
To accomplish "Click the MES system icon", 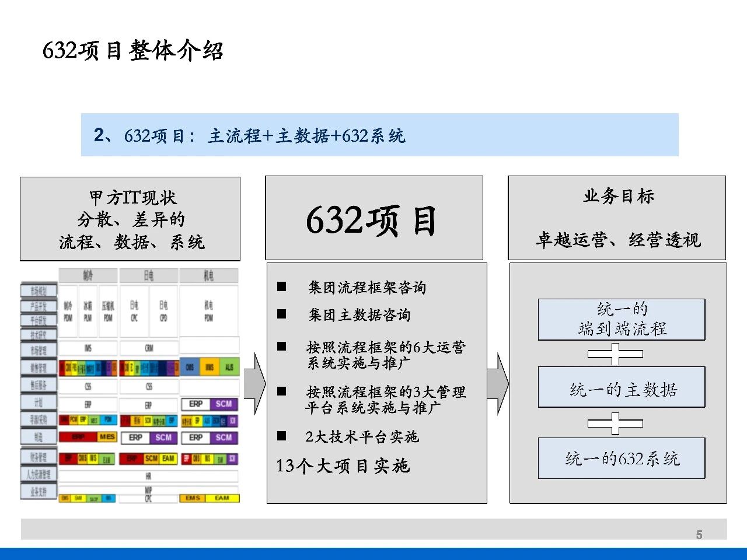I will pos(107,436).
